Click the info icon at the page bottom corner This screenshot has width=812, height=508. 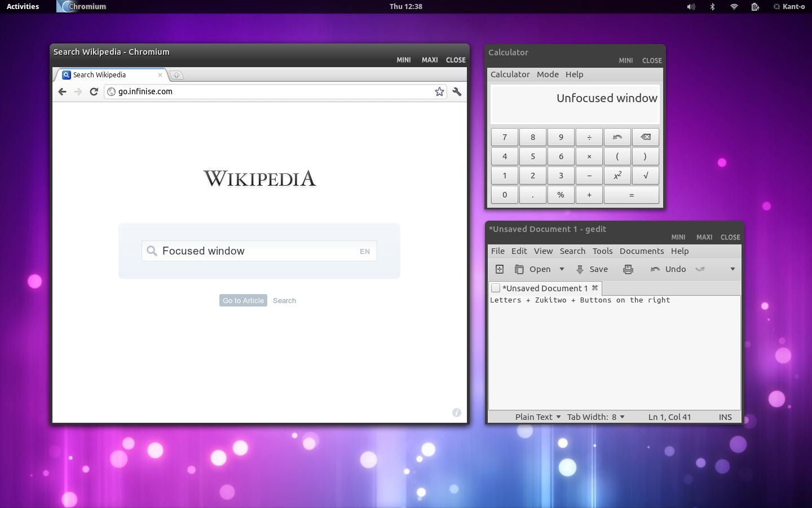click(457, 413)
